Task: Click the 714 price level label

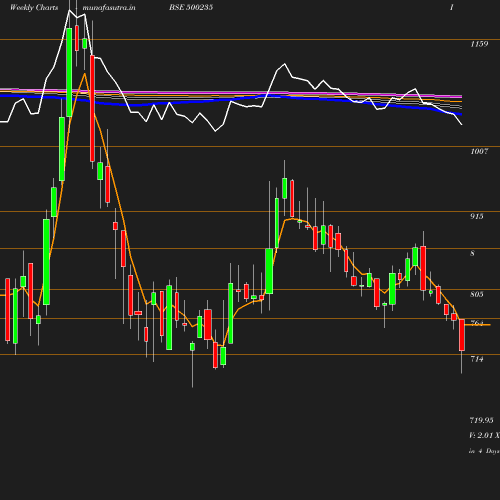Action: point(477,359)
